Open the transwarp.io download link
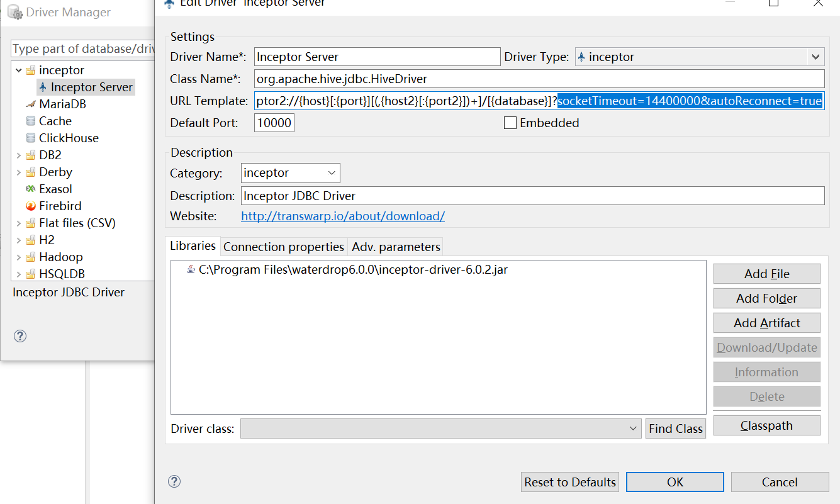The image size is (840, 504). tap(343, 216)
